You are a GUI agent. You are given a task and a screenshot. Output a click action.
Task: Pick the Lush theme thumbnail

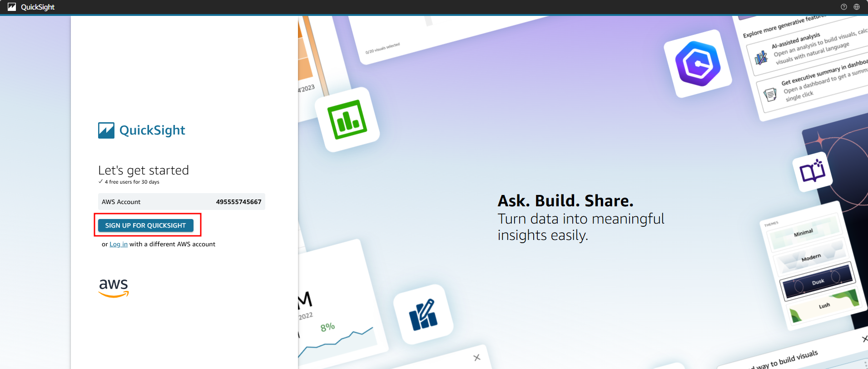[824, 306]
